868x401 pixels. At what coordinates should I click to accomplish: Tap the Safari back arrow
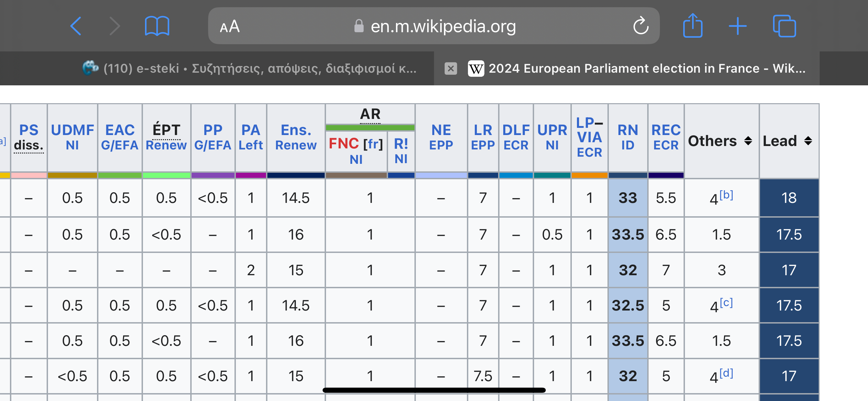pos(76,26)
